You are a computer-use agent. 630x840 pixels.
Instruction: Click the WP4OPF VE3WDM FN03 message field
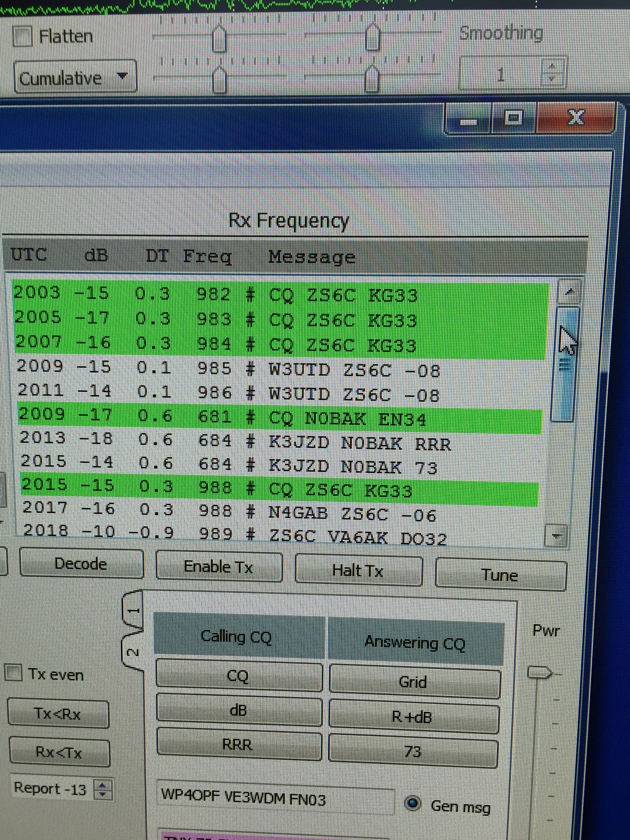click(276, 799)
